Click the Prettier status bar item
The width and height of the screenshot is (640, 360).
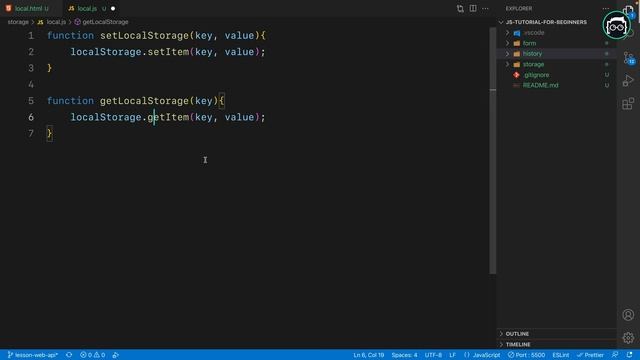[590, 355]
